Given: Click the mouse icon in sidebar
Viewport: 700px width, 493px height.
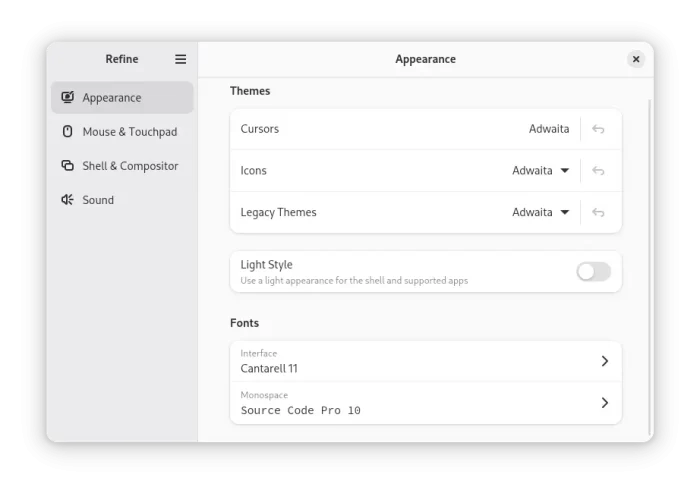Looking at the screenshot, I should pyautogui.click(x=67, y=131).
